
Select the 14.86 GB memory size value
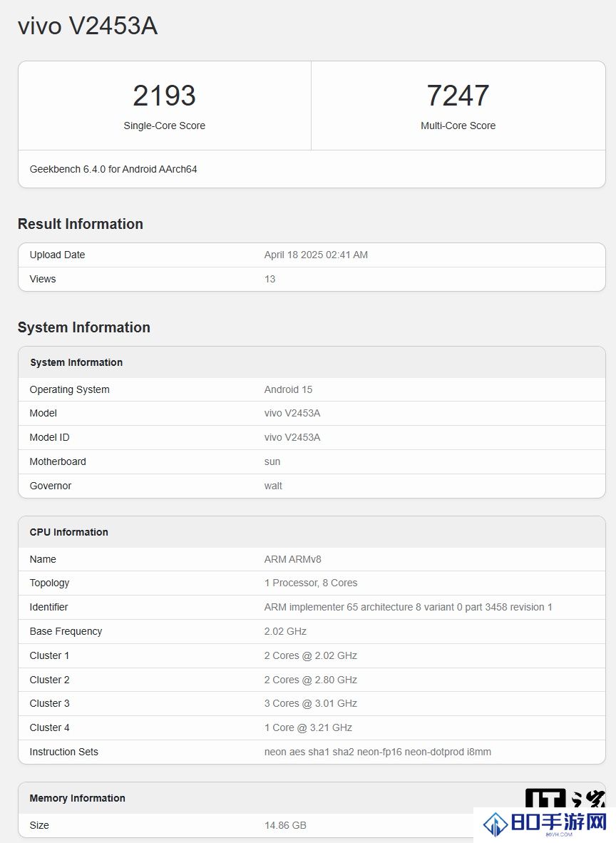coord(285,825)
